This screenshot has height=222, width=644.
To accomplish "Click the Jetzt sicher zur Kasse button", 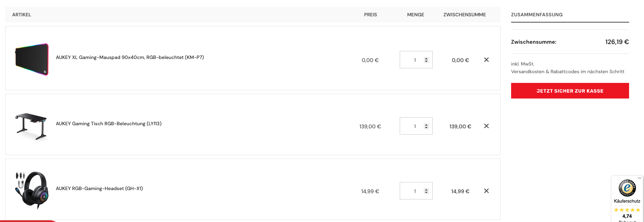I will [570, 91].
